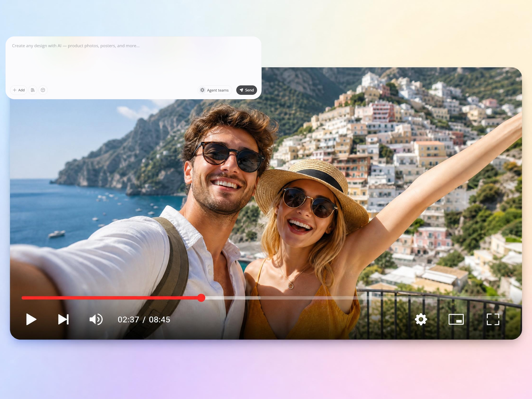Send the design prompt
Screen dimensions: 532x399
(247, 90)
